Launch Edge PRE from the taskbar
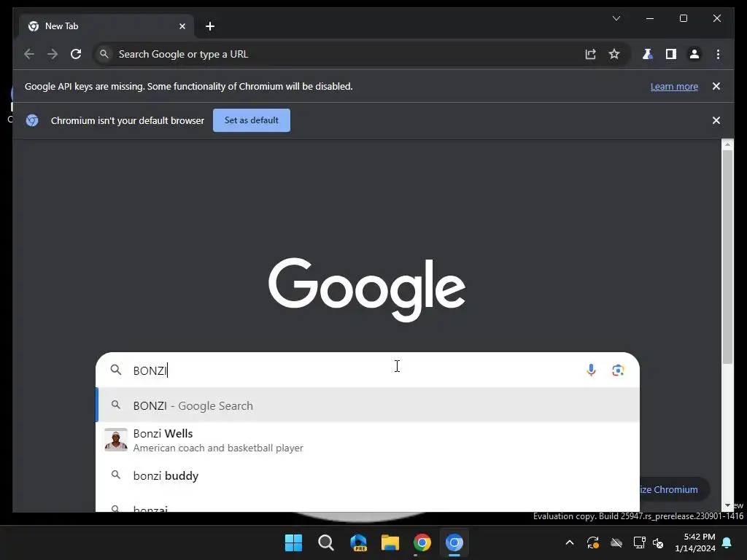 point(358,542)
